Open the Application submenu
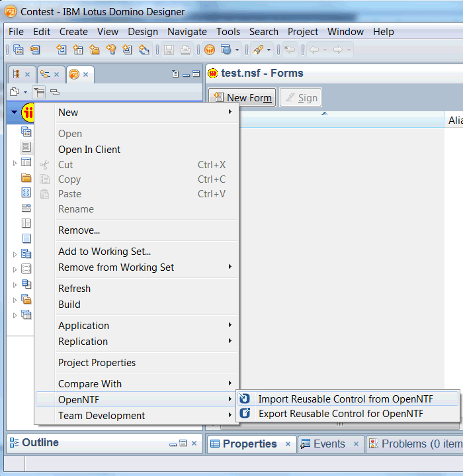463x476 pixels. coord(136,326)
